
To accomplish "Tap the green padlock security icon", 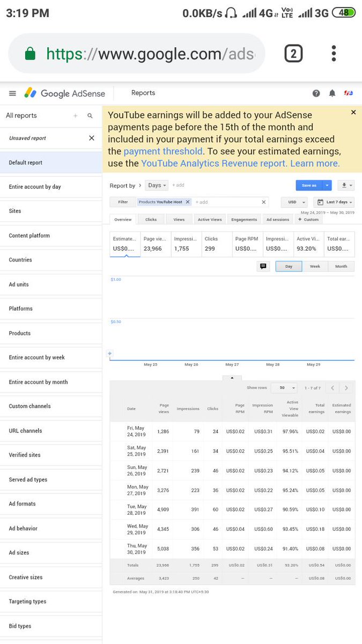I will (30, 54).
